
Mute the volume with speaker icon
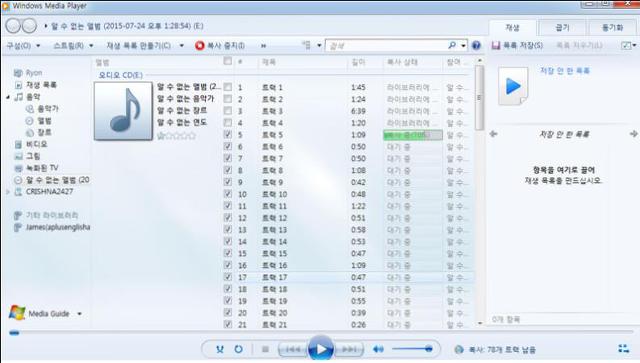tap(378, 349)
